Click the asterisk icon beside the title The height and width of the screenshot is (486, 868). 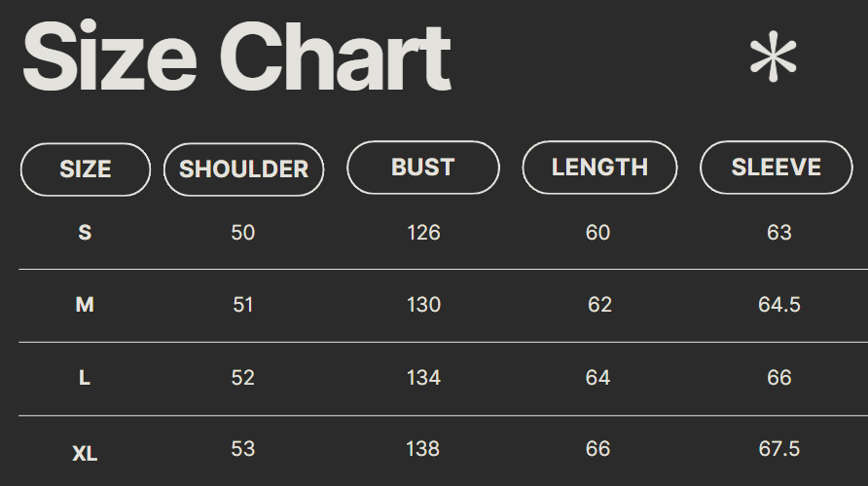pyautogui.click(x=773, y=59)
